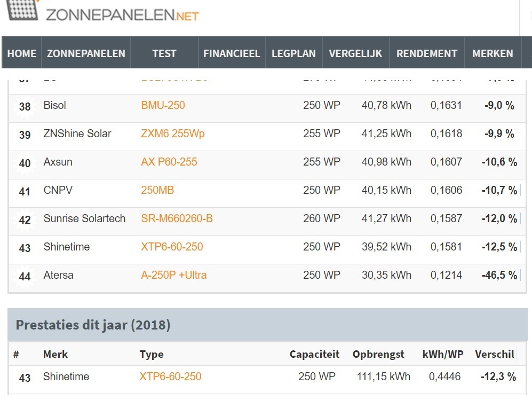This screenshot has height=400, width=532.
Task: Click the rank number 44
Action: tap(25, 277)
